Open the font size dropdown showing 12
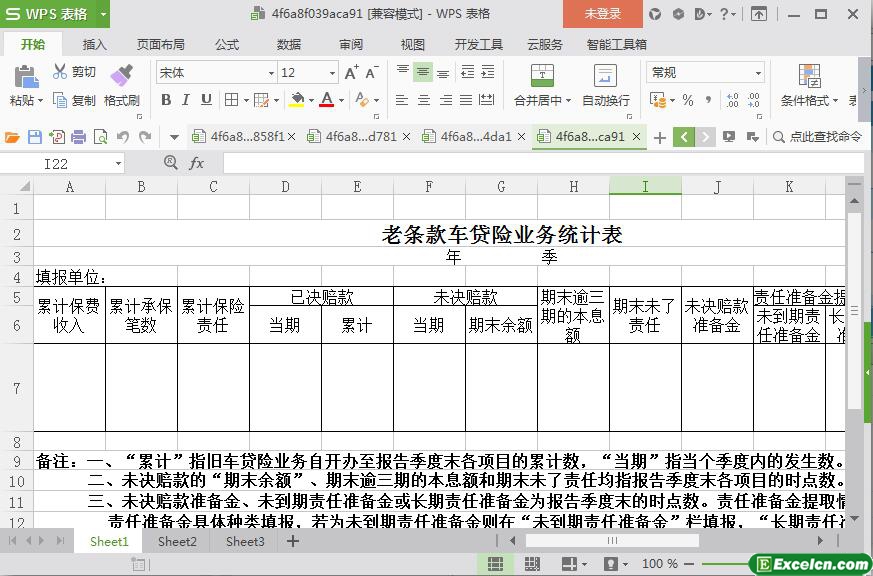The width and height of the screenshot is (873, 576). 332,73
